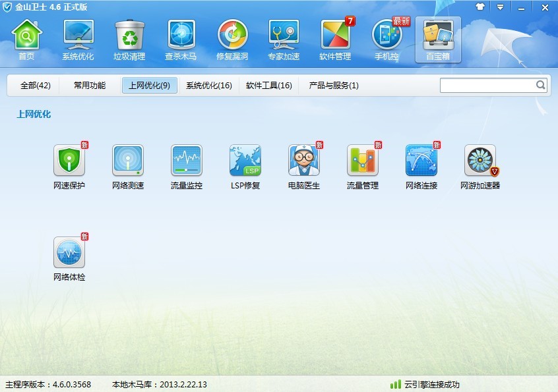558x392 pixels.
Task: Select the 百宝箱 toolbox icon
Action: [438, 40]
